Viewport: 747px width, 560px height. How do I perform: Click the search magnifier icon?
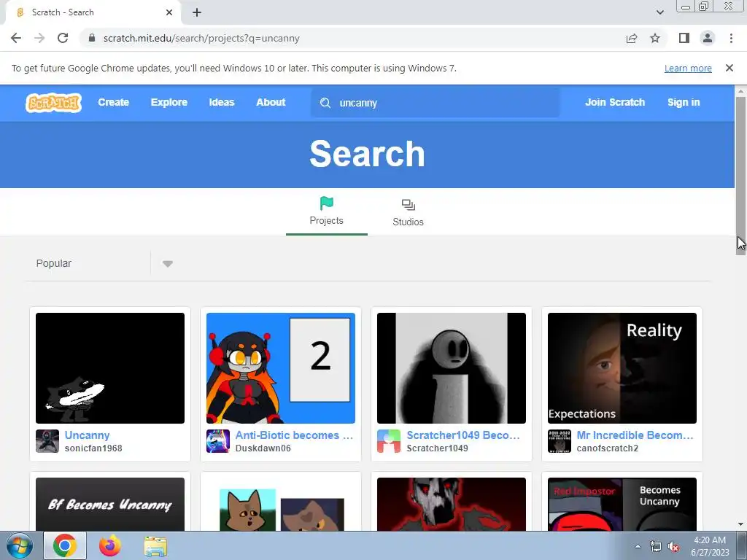tap(325, 103)
